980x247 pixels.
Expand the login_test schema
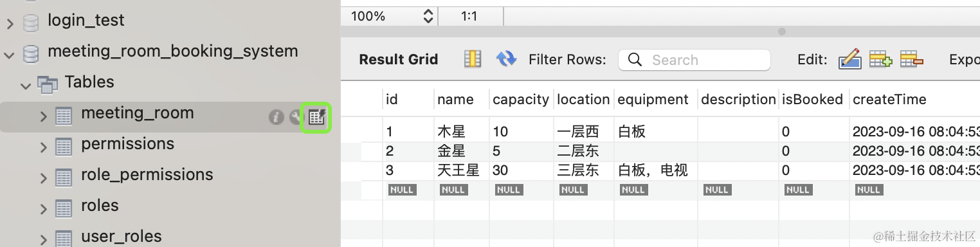pos(10,24)
